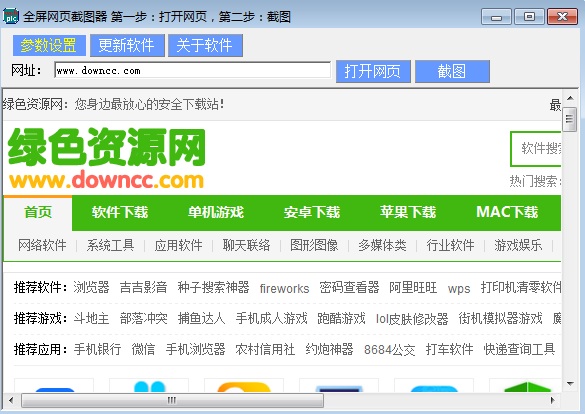Click the 打车软件 app link

pos(450,349)
